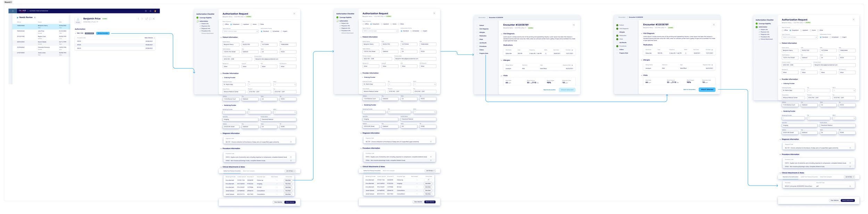Screen dimensions: 868x214
Task: Open Last 45 Days dropdown, first Authorization dialog
Action: pyautogui.click(x=290, y=171)
